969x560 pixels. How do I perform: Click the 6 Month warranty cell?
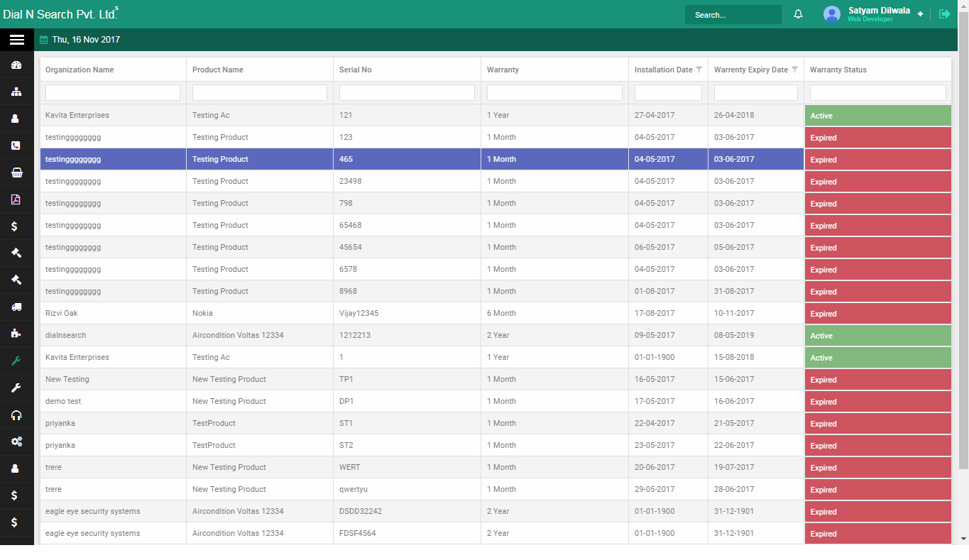point(554,313)
